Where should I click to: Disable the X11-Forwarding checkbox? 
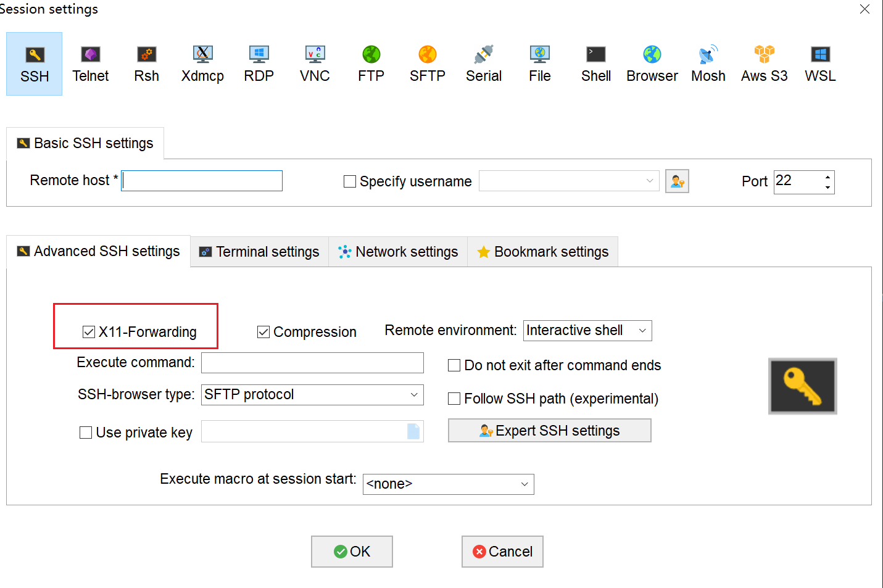[89, 332]
